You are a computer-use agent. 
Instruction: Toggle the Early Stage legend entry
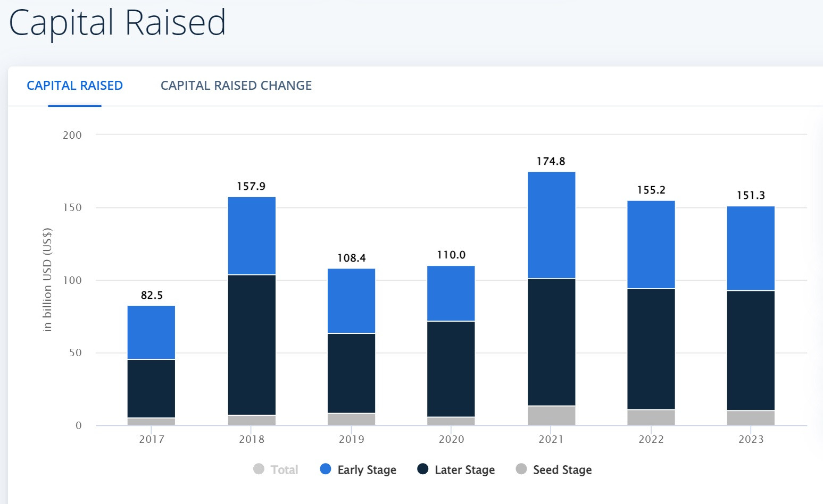[x=358, y=469]
